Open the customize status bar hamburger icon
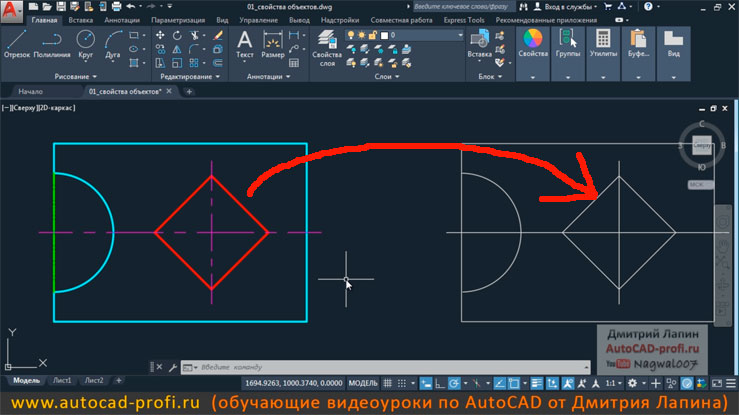 [731, 383]
